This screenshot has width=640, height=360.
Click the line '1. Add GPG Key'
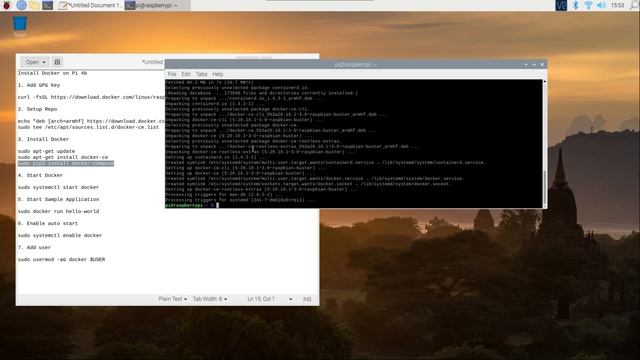coord(39,85)
